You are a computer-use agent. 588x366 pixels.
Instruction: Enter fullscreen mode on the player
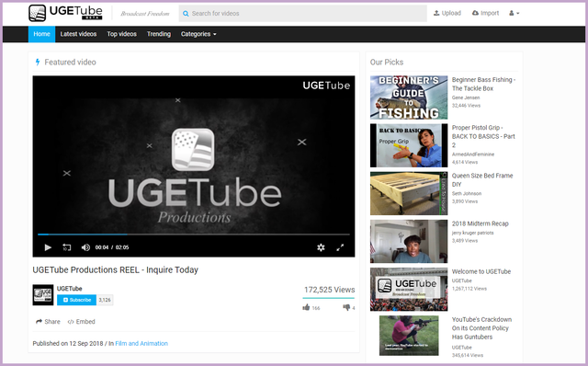coord(340,247)
